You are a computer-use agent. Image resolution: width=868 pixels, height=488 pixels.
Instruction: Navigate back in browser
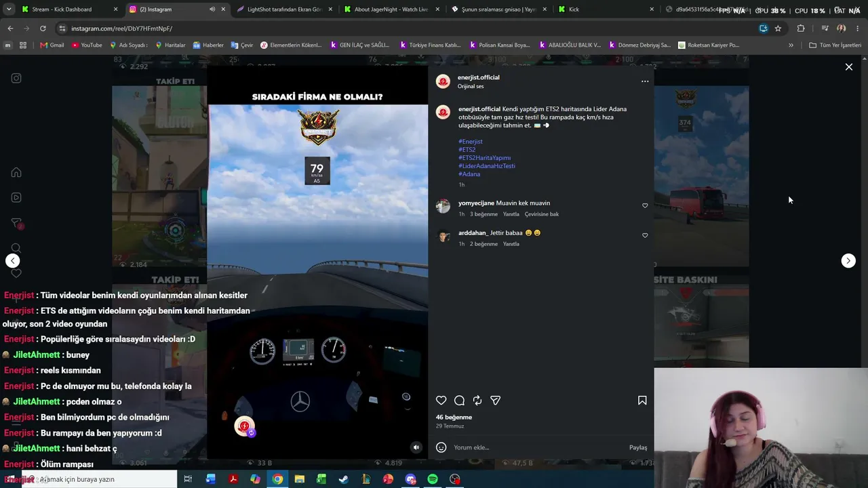tap(10, 28)
